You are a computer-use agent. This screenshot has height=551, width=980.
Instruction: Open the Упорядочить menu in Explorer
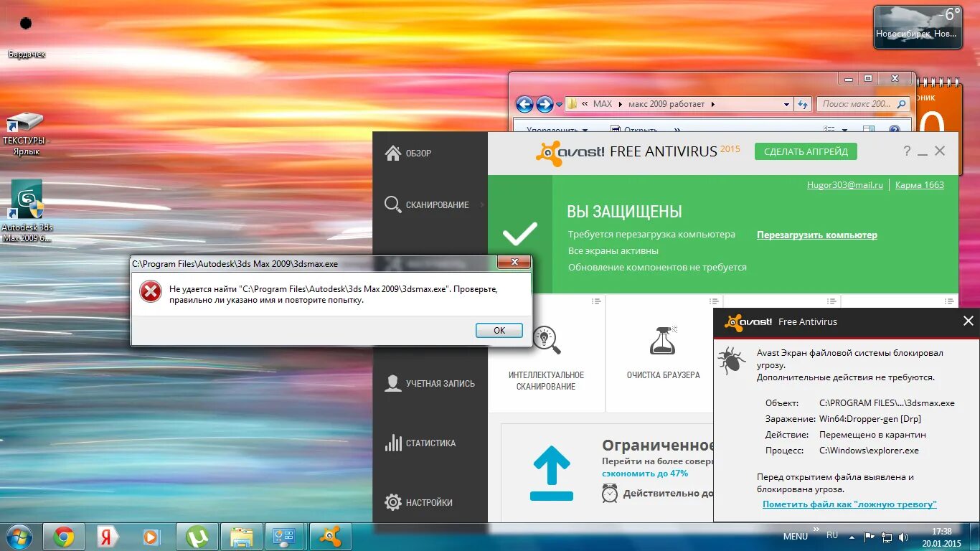click(x=557, y=131)
